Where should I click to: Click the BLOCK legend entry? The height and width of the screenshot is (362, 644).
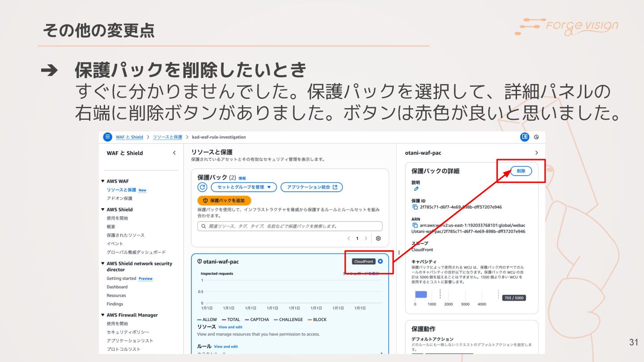coord(316,320)
